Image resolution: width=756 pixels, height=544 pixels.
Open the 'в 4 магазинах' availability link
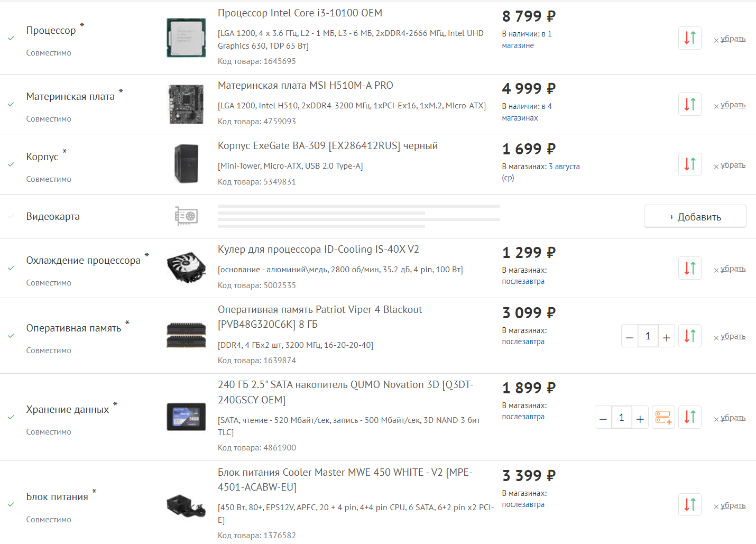tap(527, 112)
